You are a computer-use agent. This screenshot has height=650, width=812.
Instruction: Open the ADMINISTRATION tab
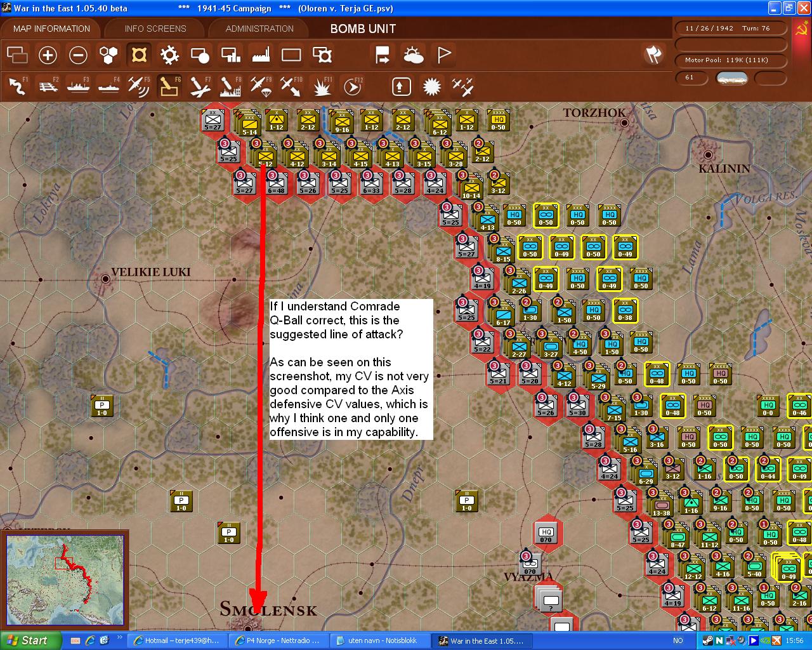(x=259, y=29)
